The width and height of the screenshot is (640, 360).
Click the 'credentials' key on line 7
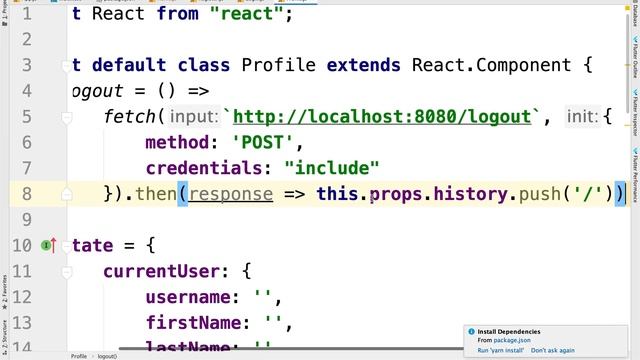tap(204, 168)
